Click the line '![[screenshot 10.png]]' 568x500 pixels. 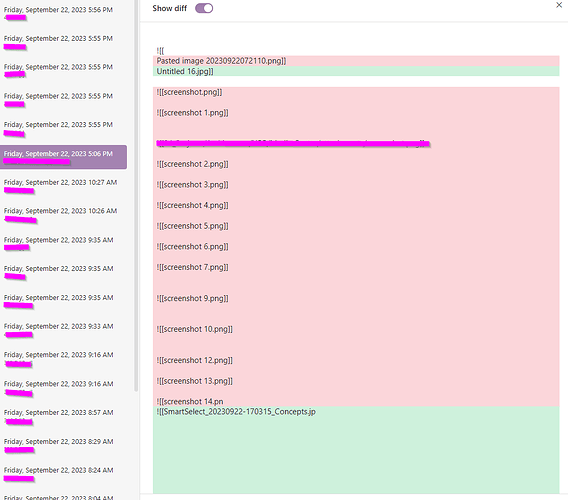click(x=195, y=329)
